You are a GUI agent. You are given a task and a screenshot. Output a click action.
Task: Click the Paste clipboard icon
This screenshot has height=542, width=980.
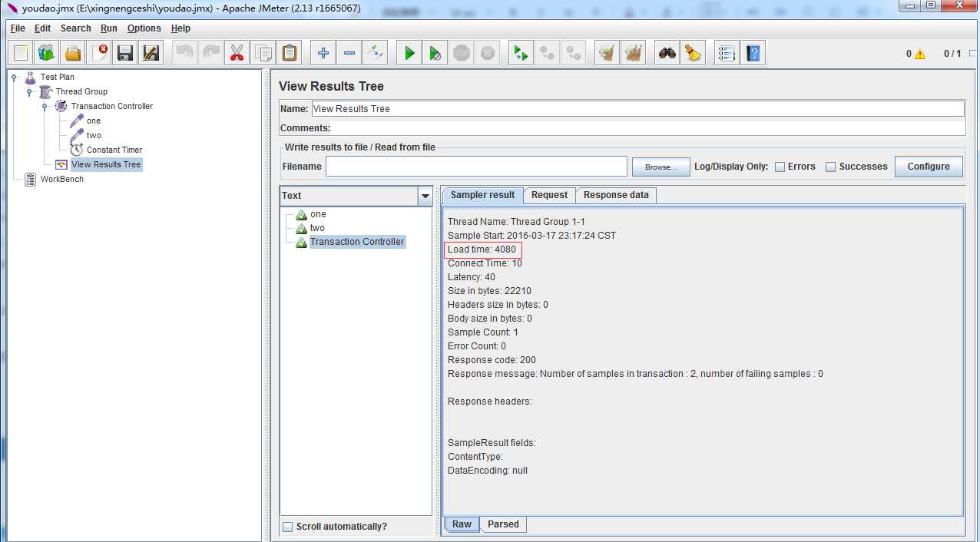[x=289, y=53]
